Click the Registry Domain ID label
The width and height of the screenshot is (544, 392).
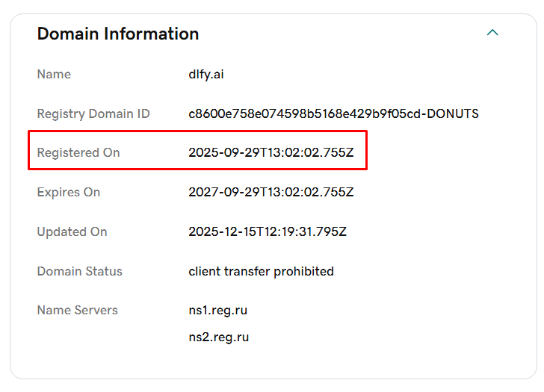pyautogui.click(x=93, y=113)
